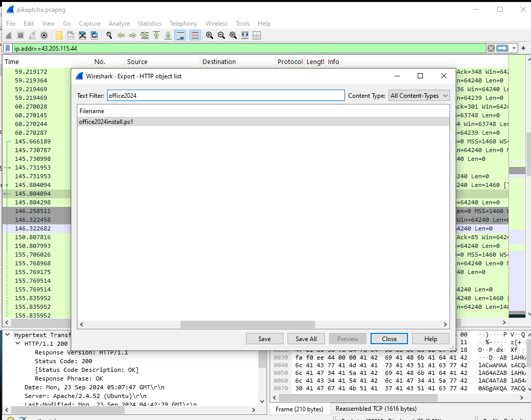Select packet row at time 145.804094 highlighted
The height and width of the screenshot is (420, 531).
pos(36,194)
